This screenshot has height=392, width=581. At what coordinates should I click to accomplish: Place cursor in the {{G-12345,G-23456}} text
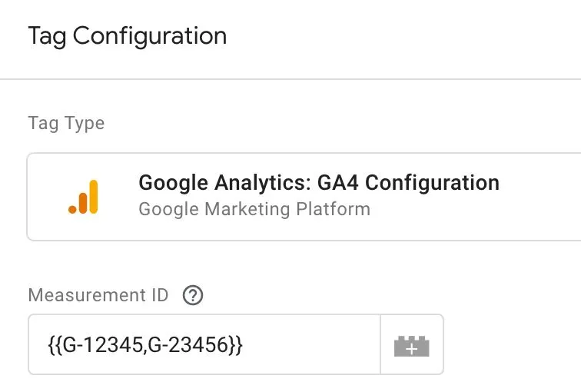[144, 345]
